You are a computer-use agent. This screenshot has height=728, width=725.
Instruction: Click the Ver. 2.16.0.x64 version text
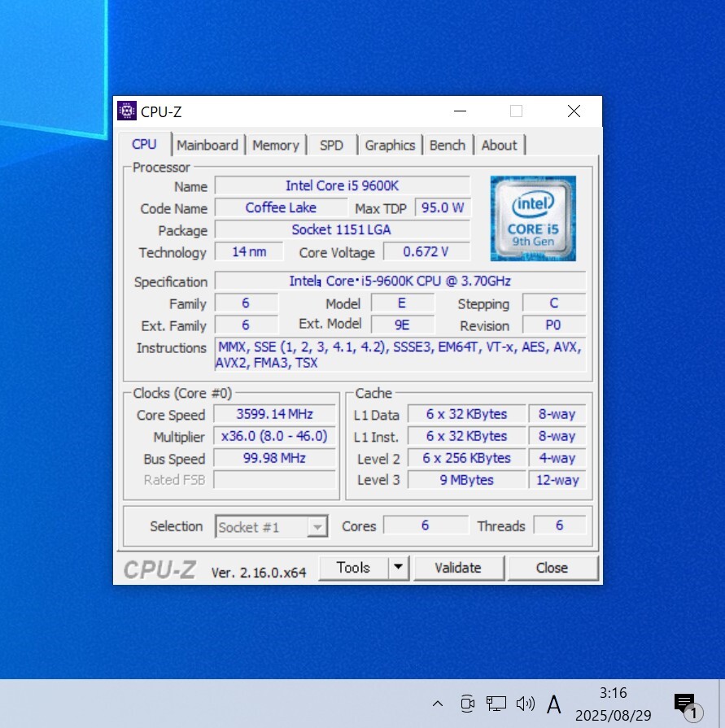coord(259,573)
